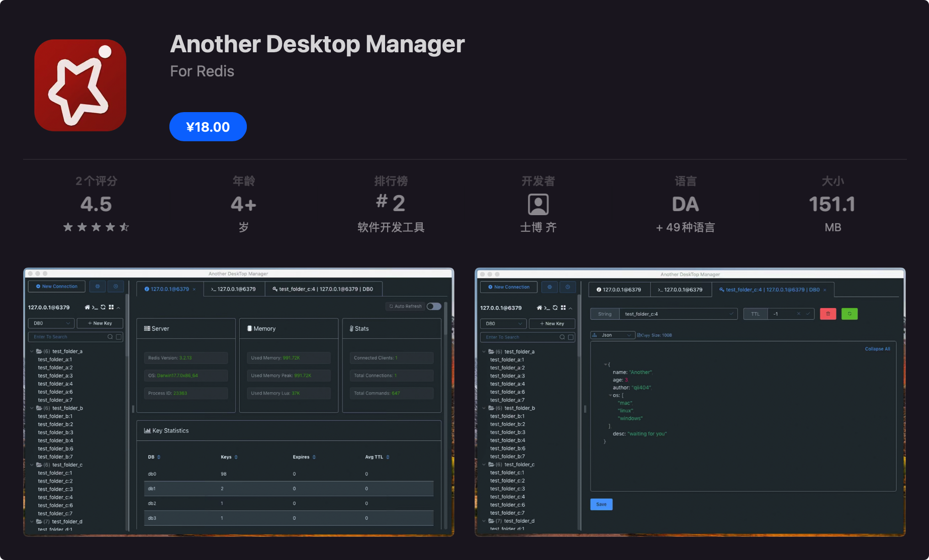Click New Connection in right screenshot
The image size is (929, 560).
509,287
